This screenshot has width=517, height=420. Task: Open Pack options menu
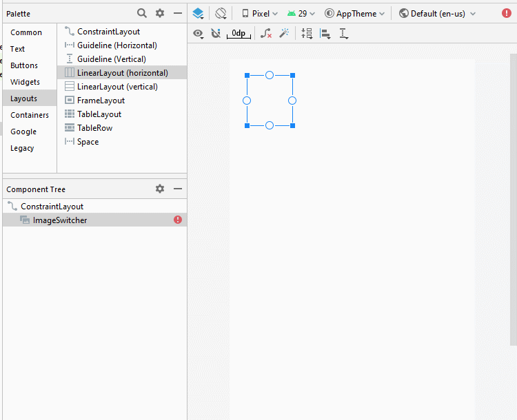click(x=307, y=33)
